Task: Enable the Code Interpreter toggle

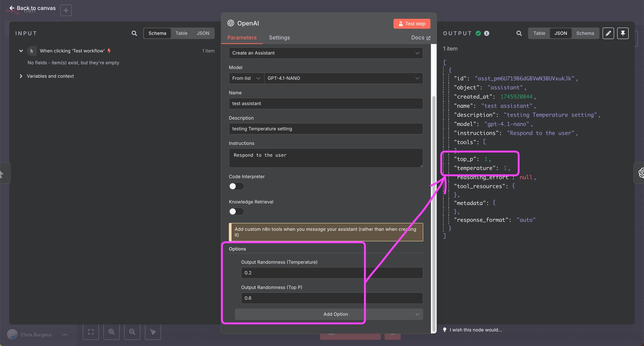Action: point(236,186)
